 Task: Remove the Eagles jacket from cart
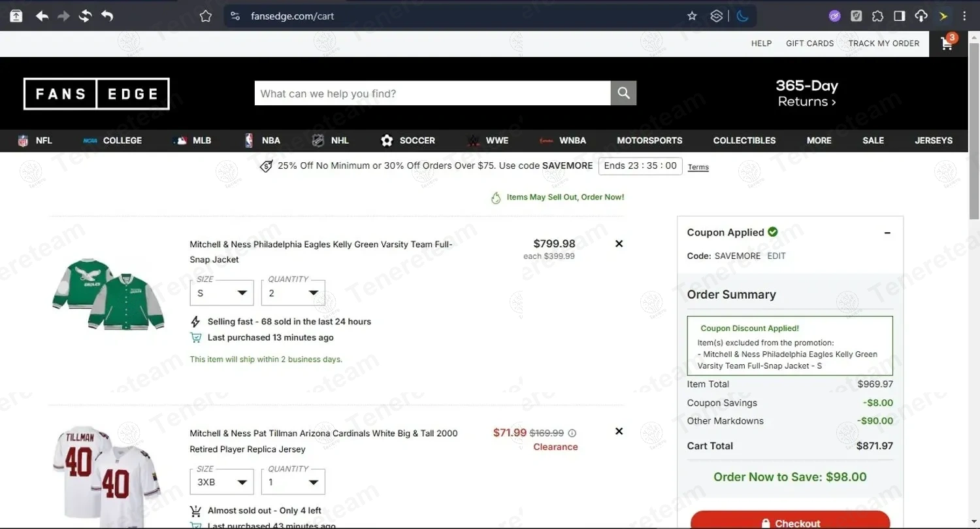[x=619, y=244]
